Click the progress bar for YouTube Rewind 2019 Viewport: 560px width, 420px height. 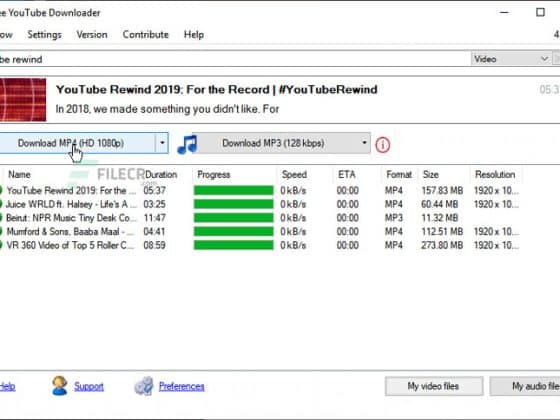point(234,190)
